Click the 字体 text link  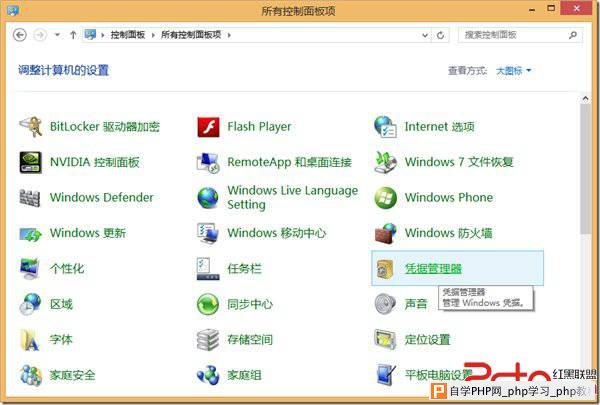coord(61,340)
